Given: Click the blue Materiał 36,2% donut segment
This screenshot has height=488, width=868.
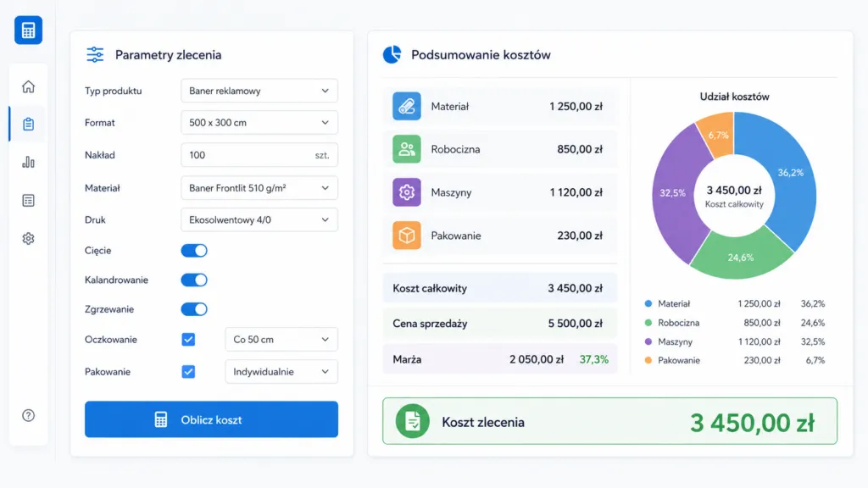Looking at the screenshot, I should (x=789, y=175).
